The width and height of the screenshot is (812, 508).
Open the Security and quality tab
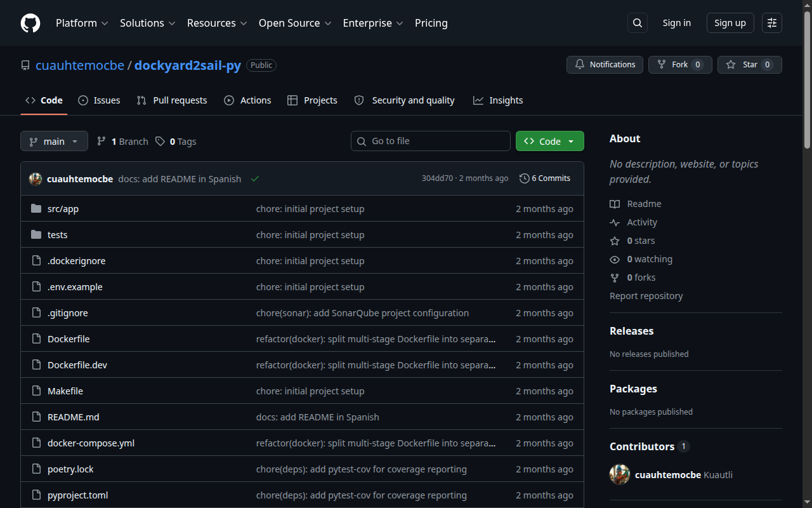click(x=405, y=100)
